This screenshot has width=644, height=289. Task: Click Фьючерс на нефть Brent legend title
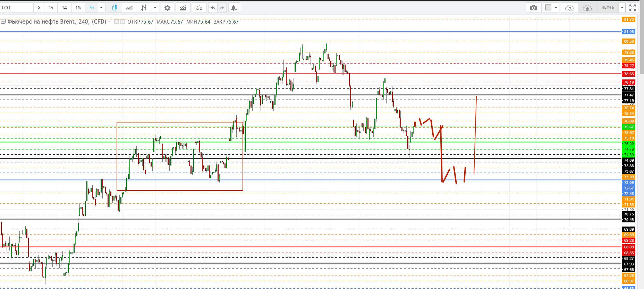[x=57, y=22]
